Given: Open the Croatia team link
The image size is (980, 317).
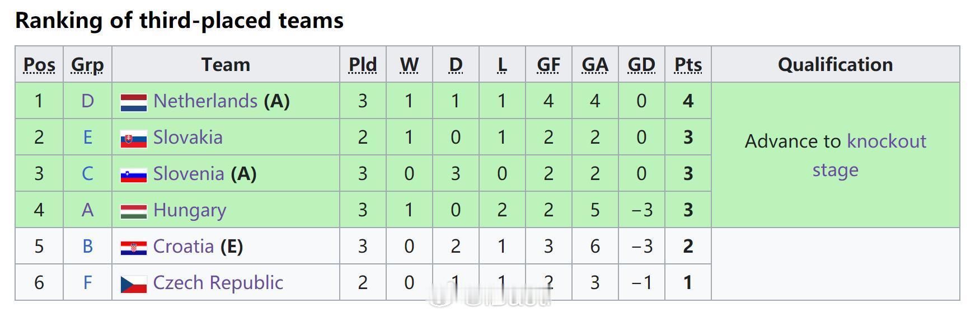Looking at the screenshot, I should 184,247.
